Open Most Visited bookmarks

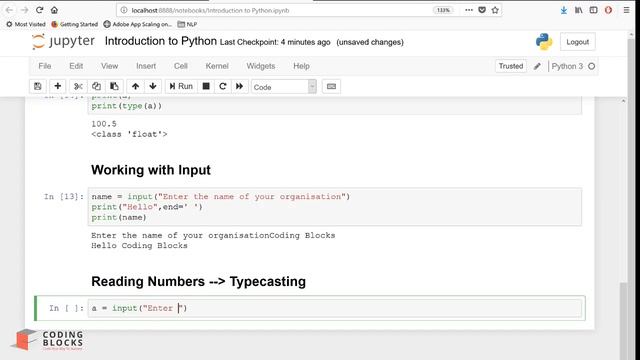tap(26, 24)
